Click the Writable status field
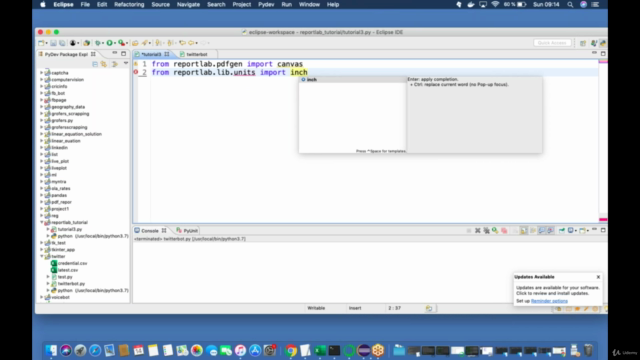The height and width of the screenshot is (360, 640). pyautogui.click(x=316, y=308)
